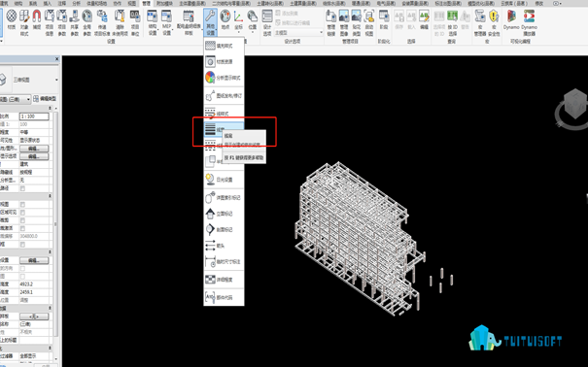Toggle the 裁剪视图 (crop view) checkbox

(22, 205)
